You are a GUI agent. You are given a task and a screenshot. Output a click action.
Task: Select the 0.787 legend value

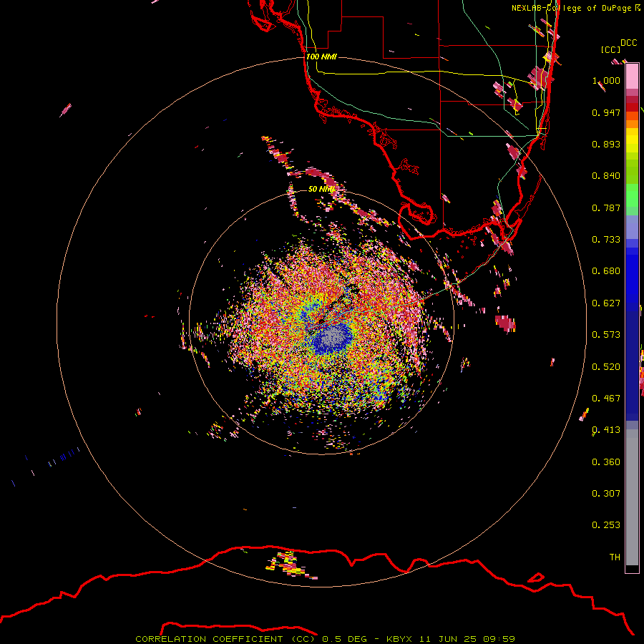[x=606, y=208]
